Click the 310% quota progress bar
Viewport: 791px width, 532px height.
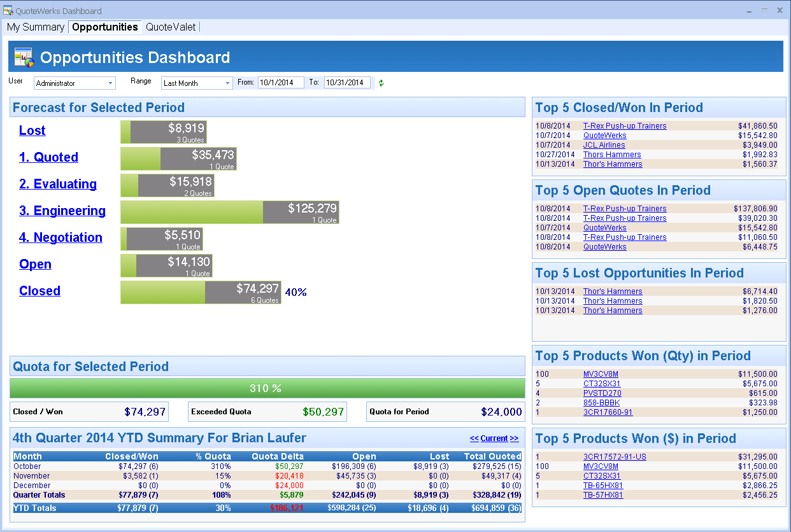(x=267, y=388)
